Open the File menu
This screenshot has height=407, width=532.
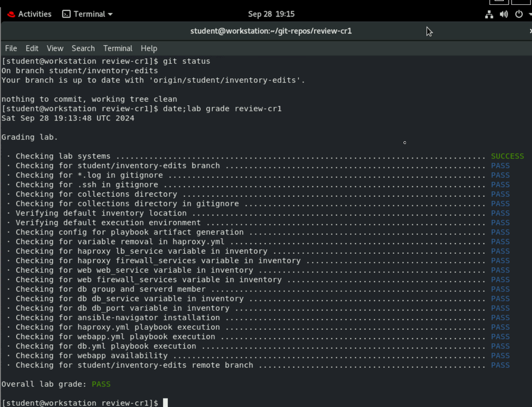(x=11, y=48)
